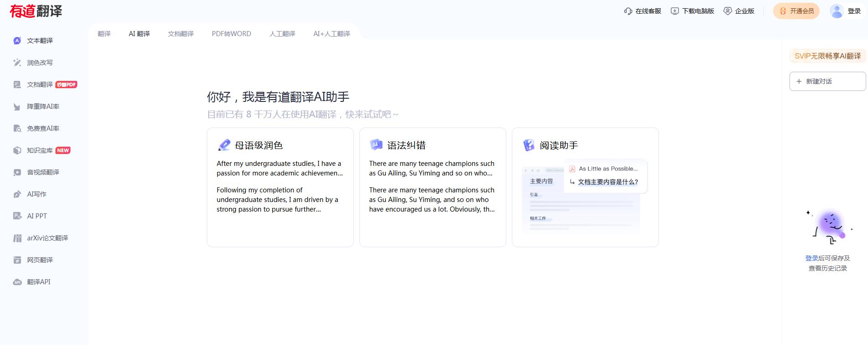Open the 下载电脑版 link

click(x=692, y=11)
